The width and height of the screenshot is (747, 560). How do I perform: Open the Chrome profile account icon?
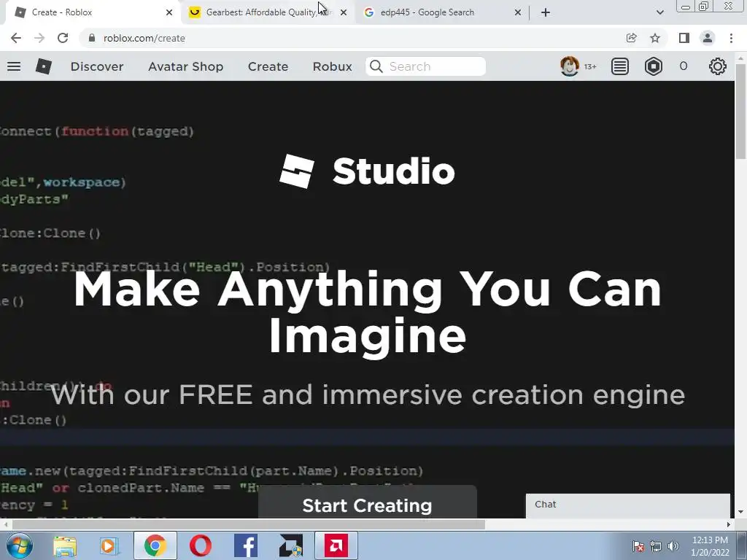(x=708, y=38)
